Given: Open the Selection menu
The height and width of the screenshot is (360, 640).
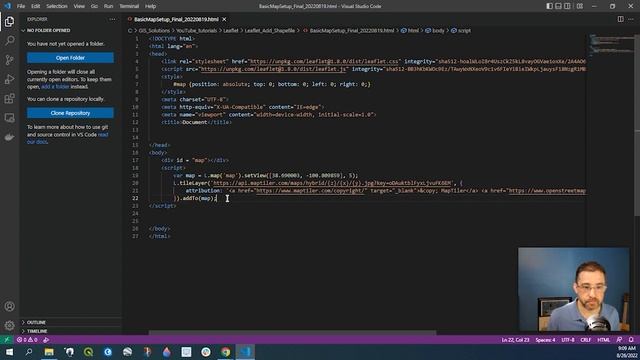Looking at the screenshot, I should (x=57, y=6).
